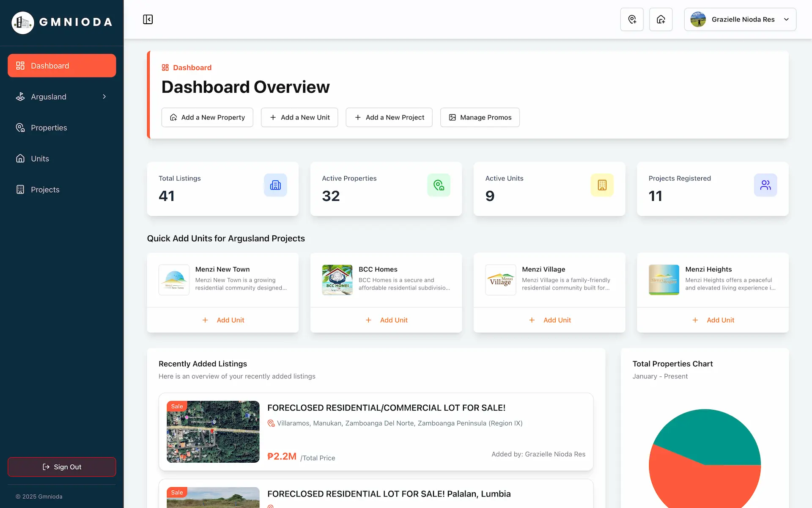This screenshot has height=508, width=812.
Task: Expand the Argusland sidebar submenu
Action: click(62, 97)
